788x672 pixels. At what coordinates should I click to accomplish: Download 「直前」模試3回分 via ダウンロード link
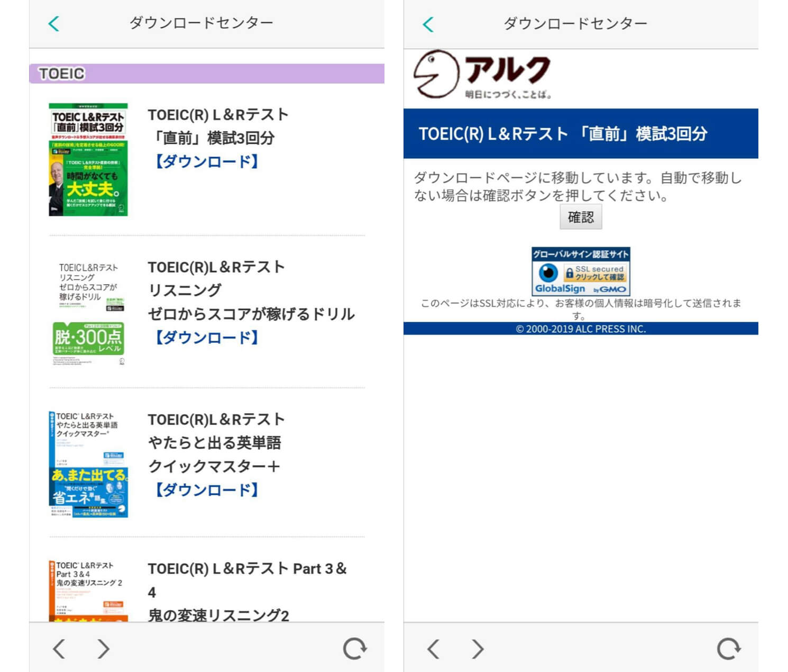[x=206, y=161]
